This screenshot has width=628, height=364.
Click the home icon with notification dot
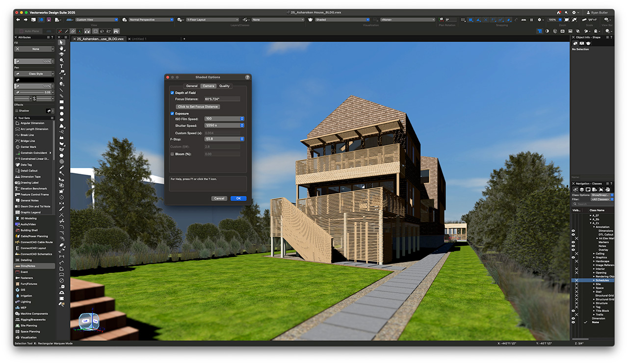[x=559, y=12]
